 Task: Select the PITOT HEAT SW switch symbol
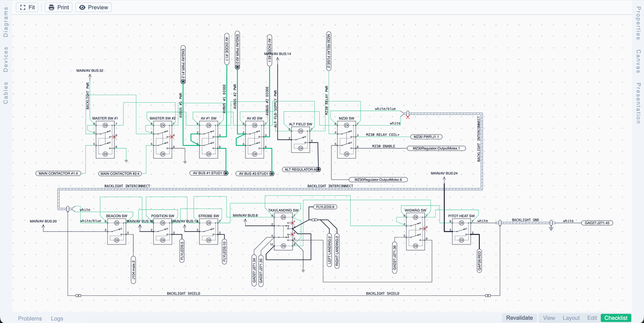462,231
